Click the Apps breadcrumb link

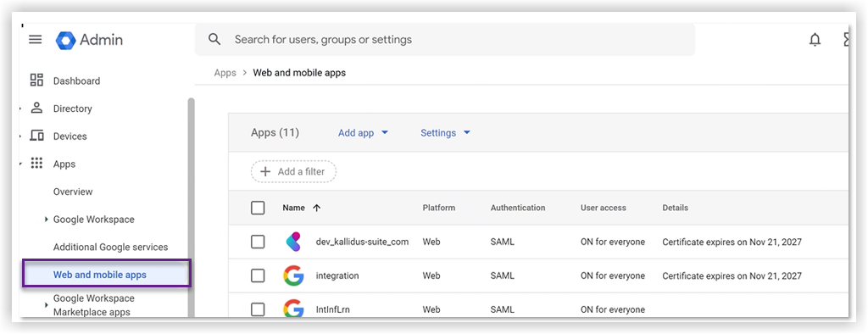coord(225,73)
